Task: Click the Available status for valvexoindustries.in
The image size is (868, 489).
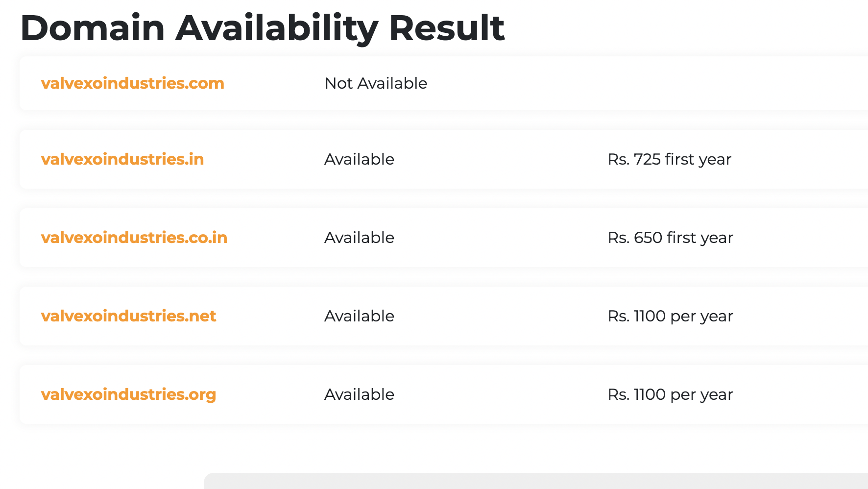Action: tap(359, 159)
